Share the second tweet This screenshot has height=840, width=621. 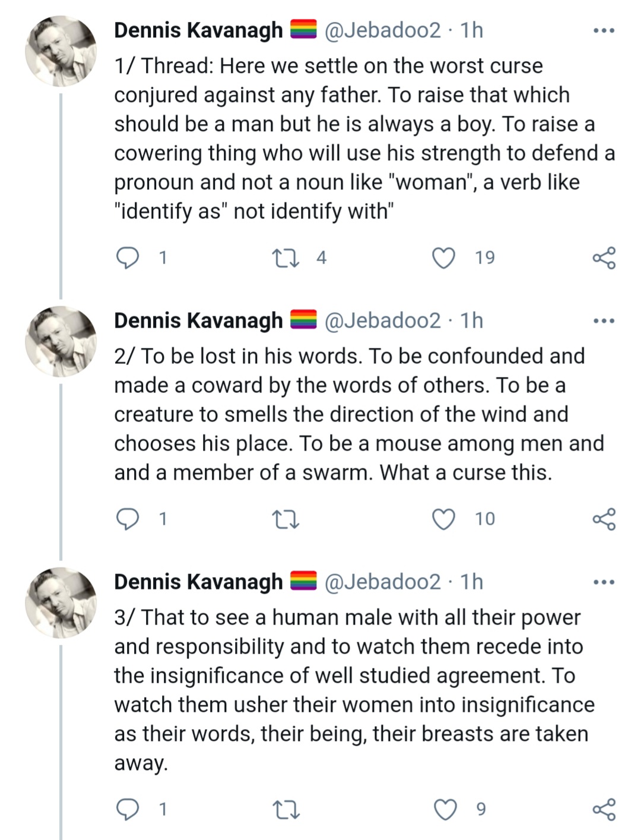click(x=604, y=519)
